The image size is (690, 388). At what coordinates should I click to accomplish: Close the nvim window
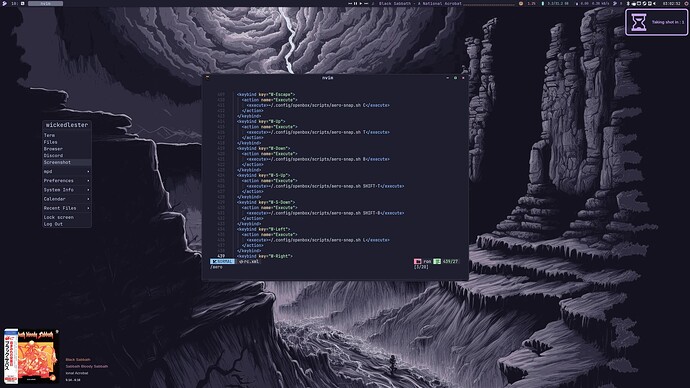pyautogui.click(x=463, y=78)
